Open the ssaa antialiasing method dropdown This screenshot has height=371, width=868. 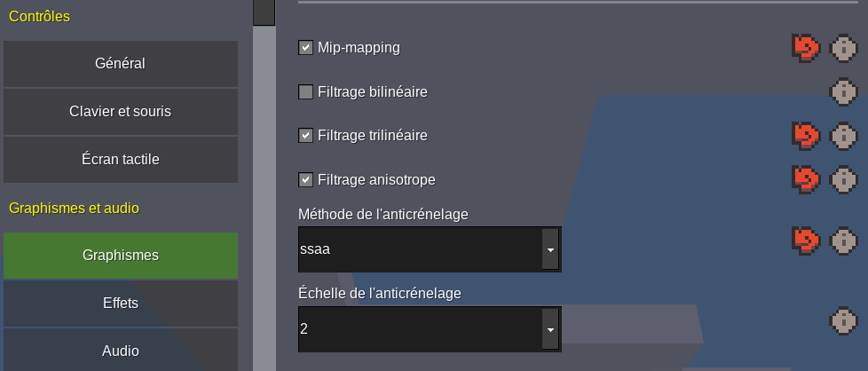[550, 250]
